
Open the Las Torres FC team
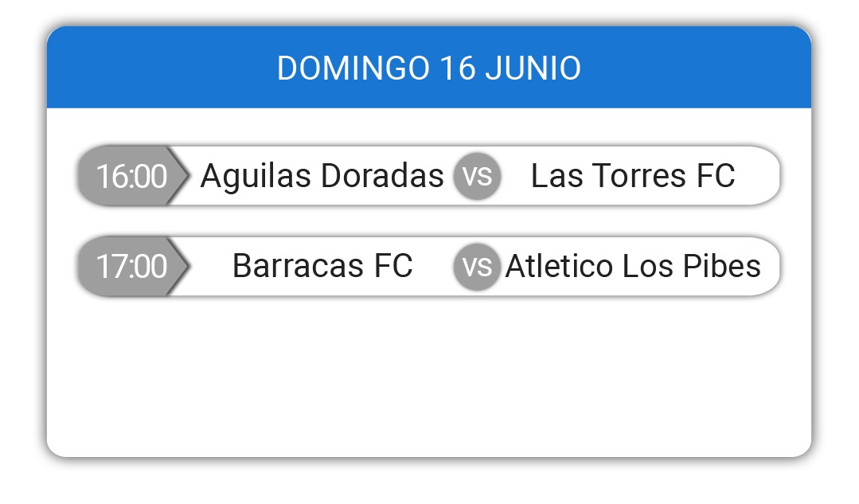tap(633, 176)
